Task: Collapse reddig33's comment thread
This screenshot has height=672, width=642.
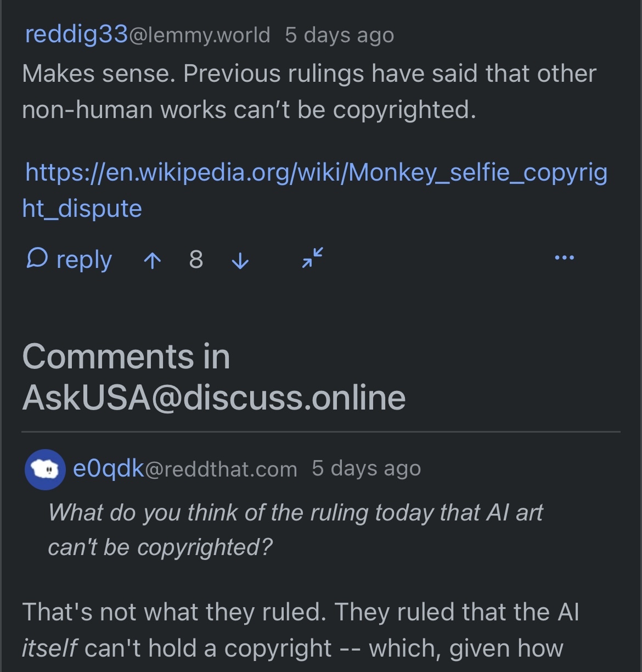Action: tap(312, 257)
